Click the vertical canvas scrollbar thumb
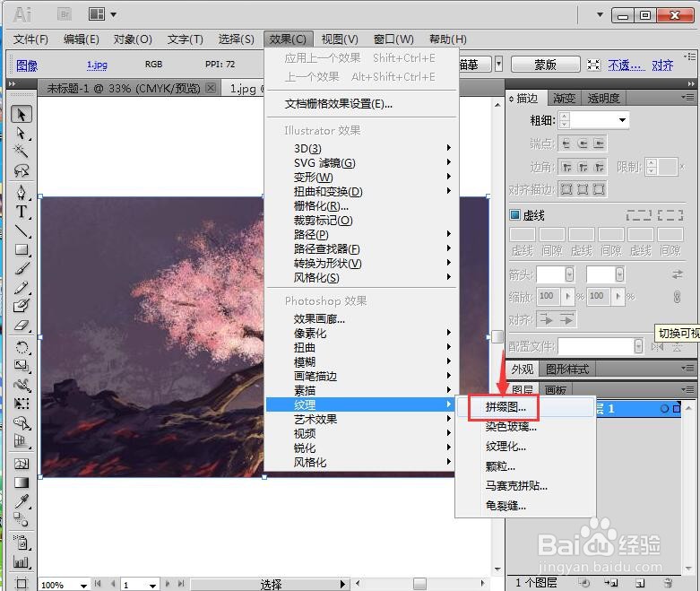 (497, 336)
